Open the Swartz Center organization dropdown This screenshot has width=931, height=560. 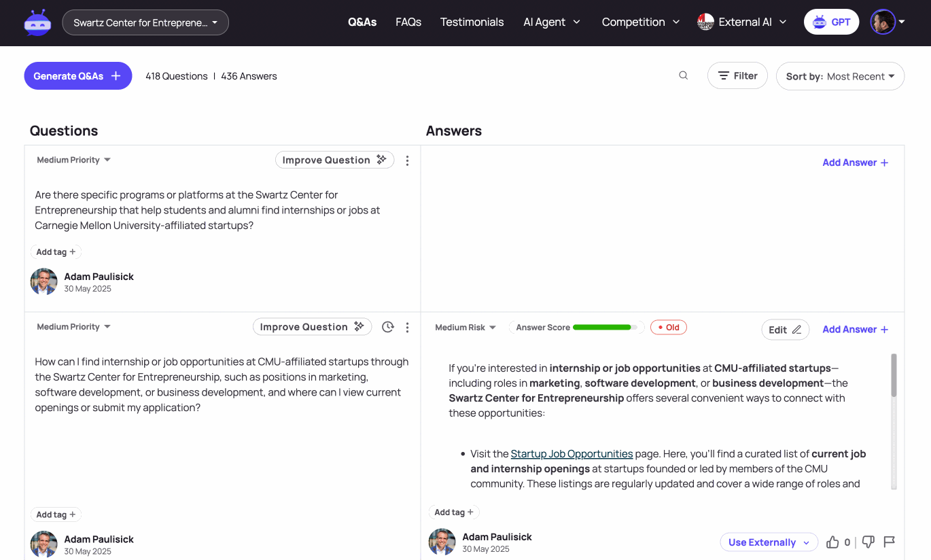[145, 22]
